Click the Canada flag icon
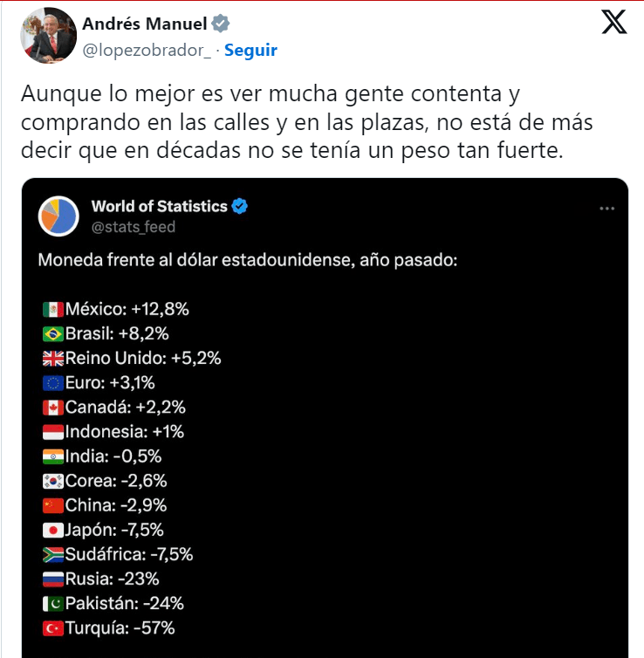This screenshot has width=644, height=658. pos(52,407)
